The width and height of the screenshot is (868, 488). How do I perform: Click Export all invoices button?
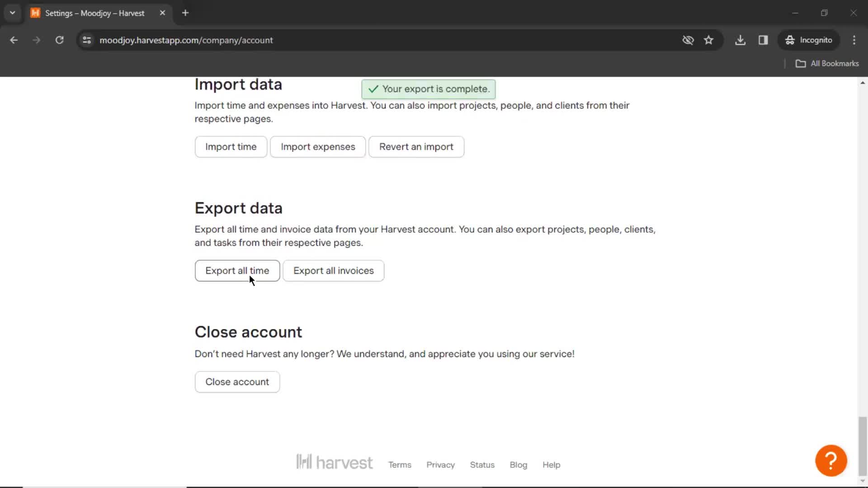(x=333, y=270)
